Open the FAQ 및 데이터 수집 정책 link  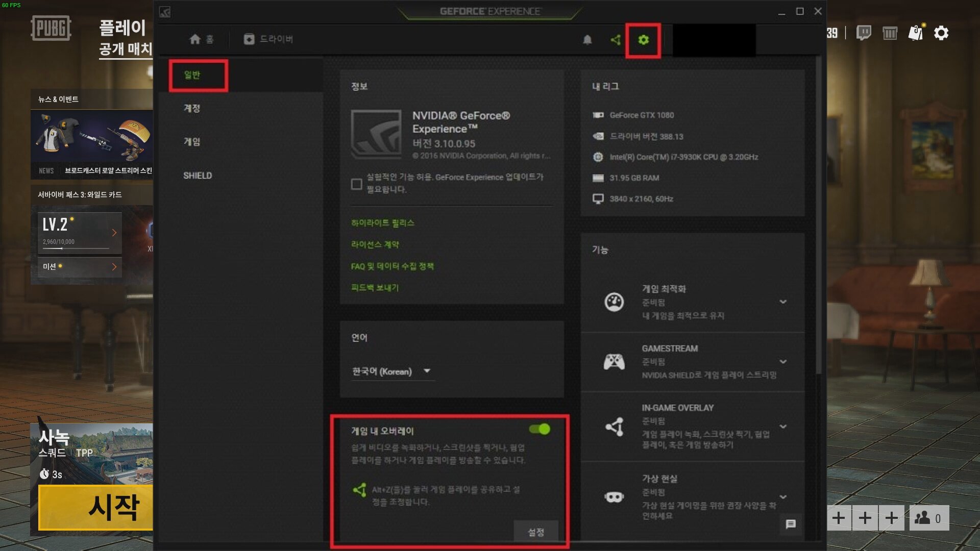(392, 266)
